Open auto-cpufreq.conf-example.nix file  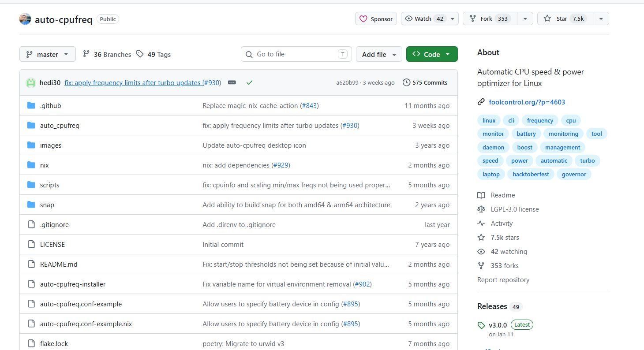(x=86, y=324)
